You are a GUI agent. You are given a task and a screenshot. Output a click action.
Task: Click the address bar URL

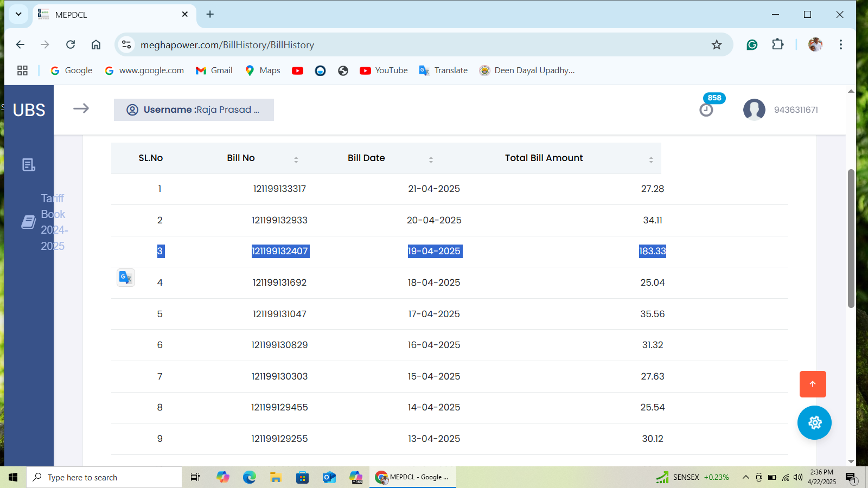[227, 45]
